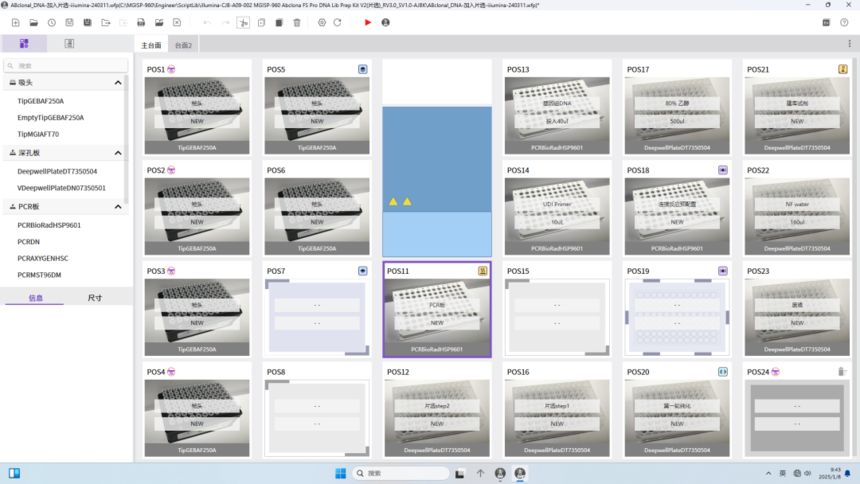Select the POS22 NF water plate
860x484 pixels.
pos(797,216)
